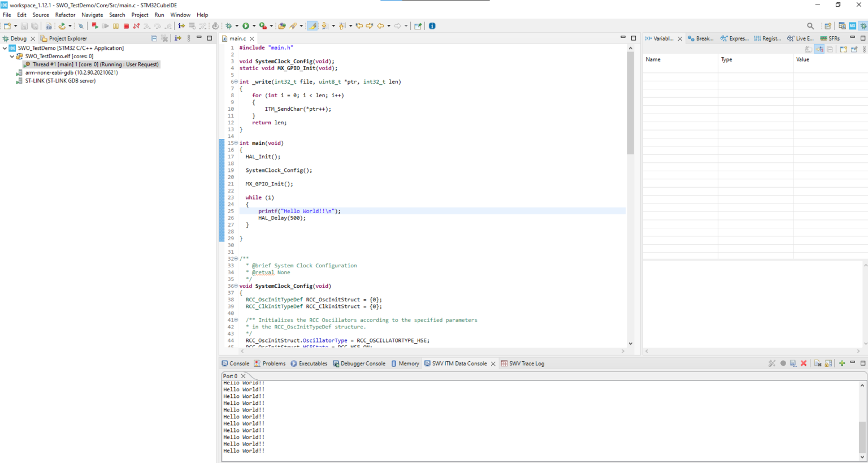The width and height of the screenshot is (868, 463).
Task: Open the dropdown beside the Run button
Action: click(254, 25)
